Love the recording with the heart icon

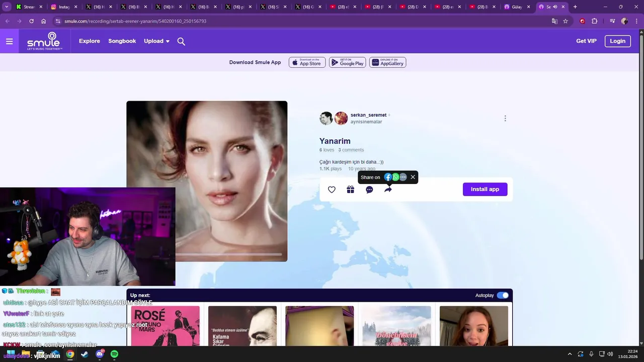(332, 190)
